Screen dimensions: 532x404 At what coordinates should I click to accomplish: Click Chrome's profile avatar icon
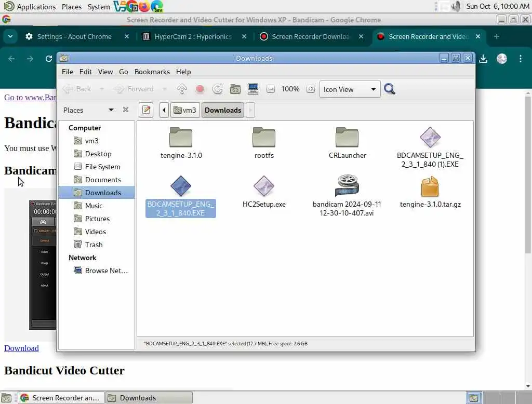click(502, 59)
